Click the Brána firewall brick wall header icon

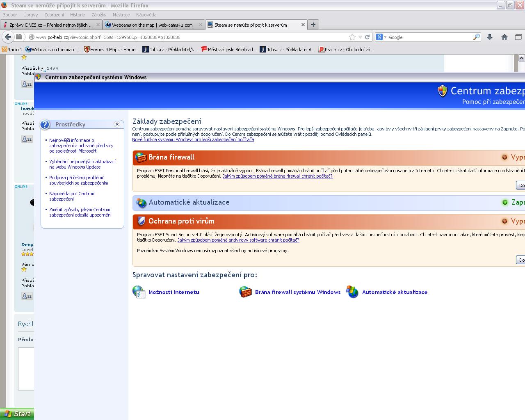point(141,157)
